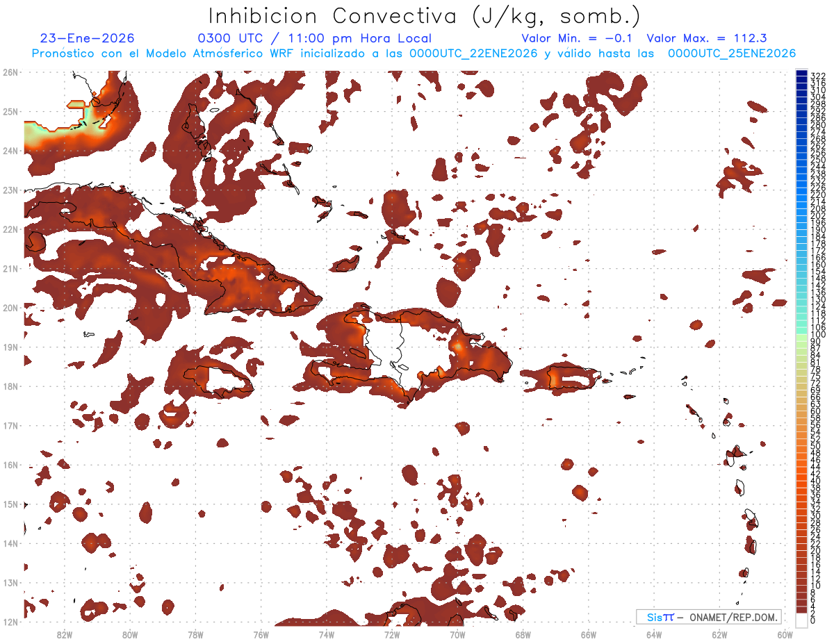
Task: Click the 62W longitude label
Action: tap(719, 634)
